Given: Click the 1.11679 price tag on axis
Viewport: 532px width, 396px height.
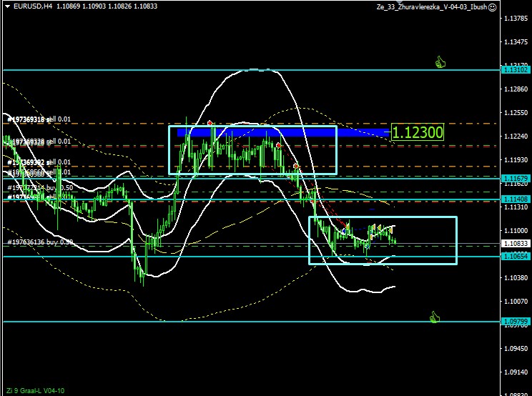Looking at the screenshot, I should tap(516, 178).
